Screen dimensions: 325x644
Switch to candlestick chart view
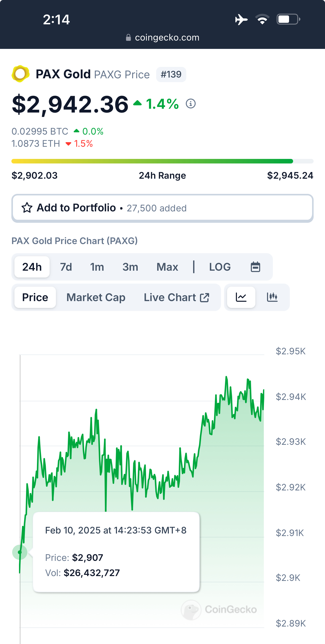(x=272, y=297)
